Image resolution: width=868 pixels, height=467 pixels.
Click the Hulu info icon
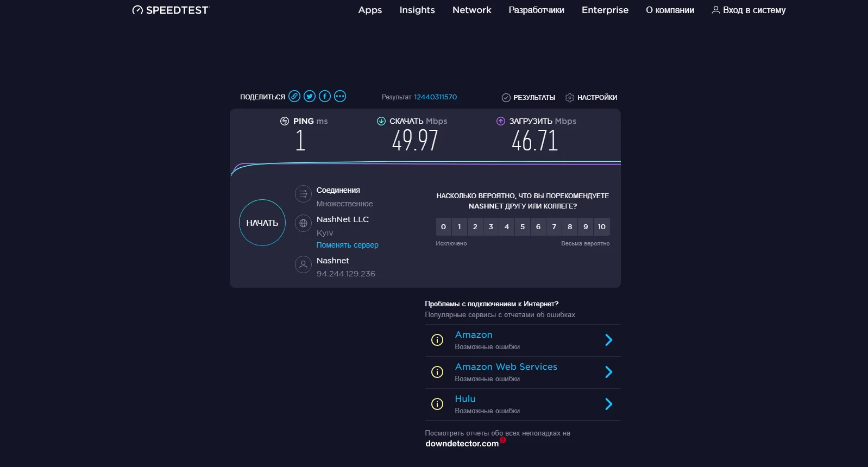tap(437, 404)
